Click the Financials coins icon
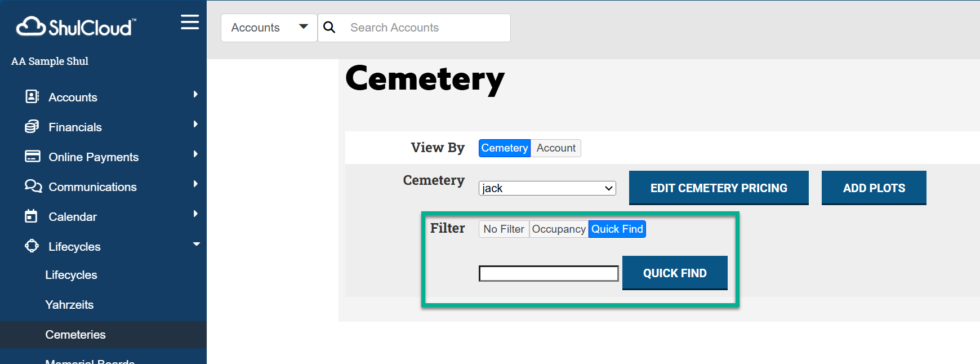 coord(32,127)
